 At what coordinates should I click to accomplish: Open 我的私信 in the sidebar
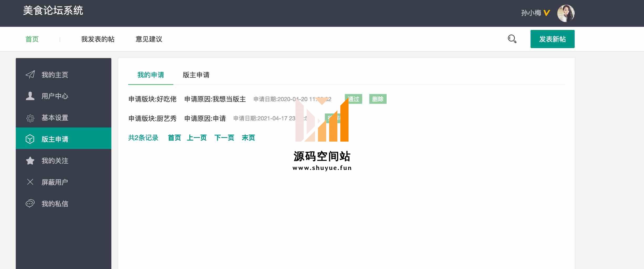[64, 203]
